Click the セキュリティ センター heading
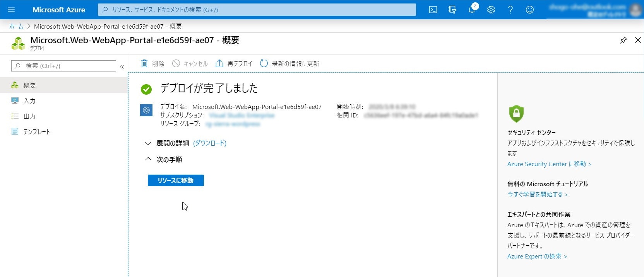 [531, 133]
